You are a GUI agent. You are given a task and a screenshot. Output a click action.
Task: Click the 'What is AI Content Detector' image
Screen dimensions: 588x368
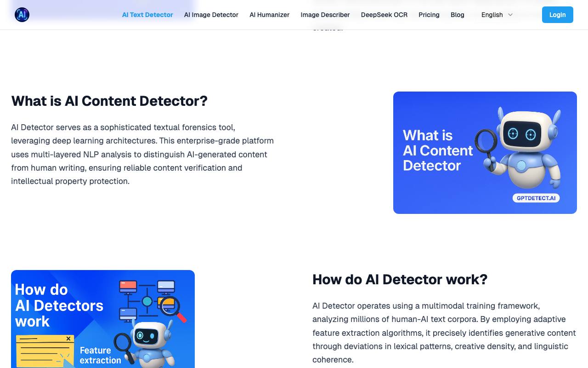(x=485, y=153)
